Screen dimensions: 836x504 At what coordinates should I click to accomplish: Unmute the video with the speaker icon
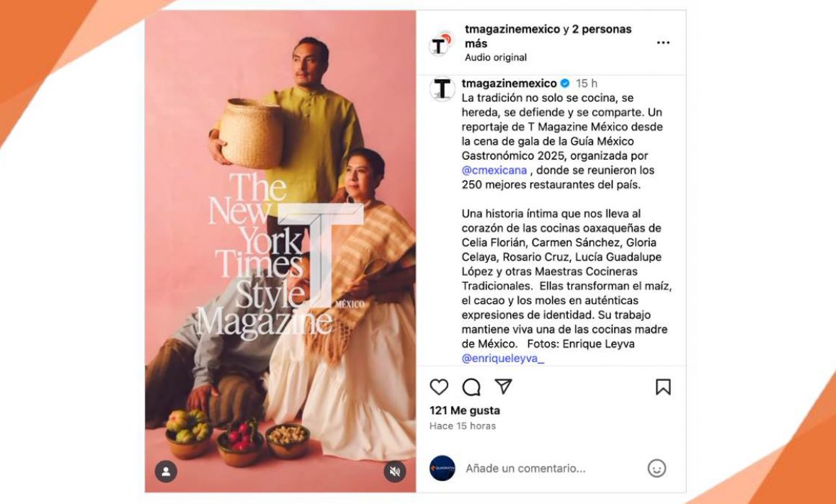click(394, 472)
